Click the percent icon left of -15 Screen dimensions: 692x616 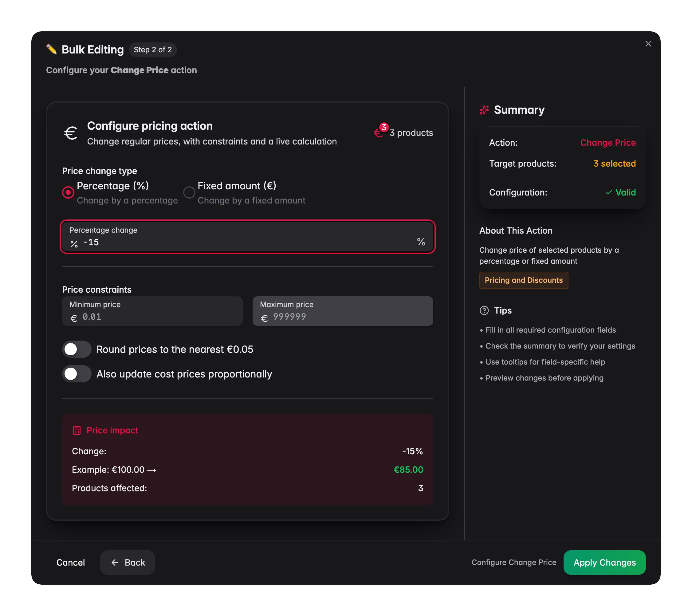[x=74, y=244]
